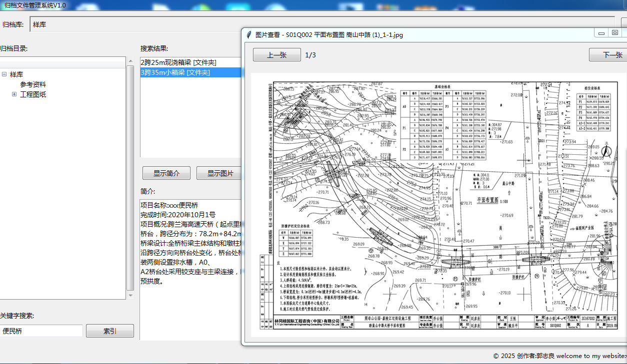Screen dimensions: 627x364
Task: Select search result 2跨25m现浇箱梁
Action: tap(178, 62)
